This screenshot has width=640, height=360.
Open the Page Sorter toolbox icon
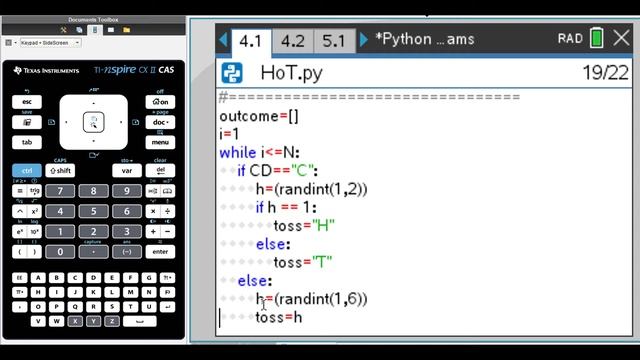pos(79,30)
